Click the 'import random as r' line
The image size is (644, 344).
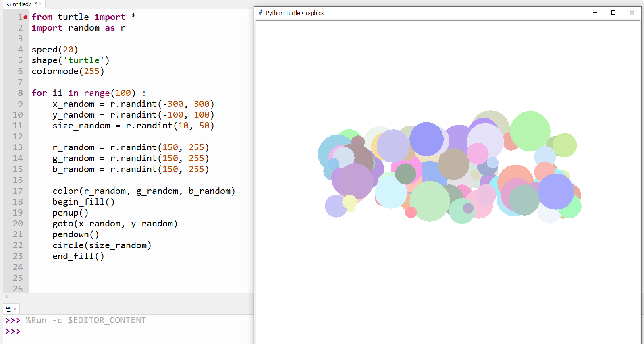(79, 28)
